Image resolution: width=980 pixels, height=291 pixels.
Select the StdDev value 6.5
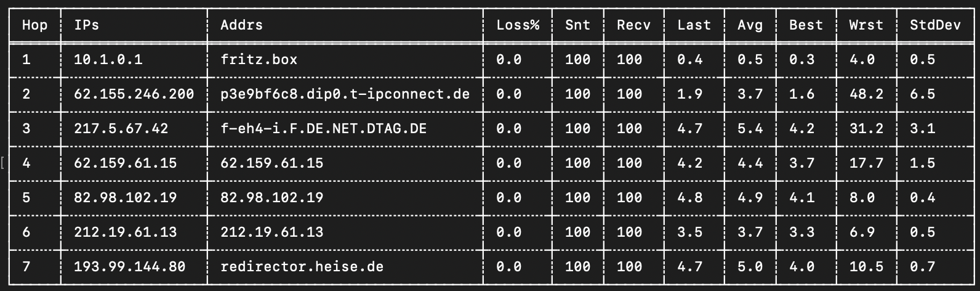tap(922, 94)
